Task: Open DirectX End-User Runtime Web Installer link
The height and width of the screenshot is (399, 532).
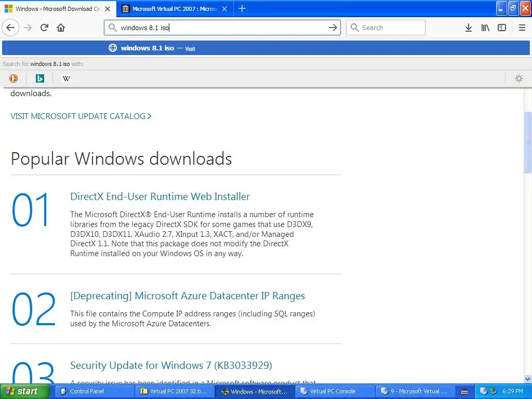Action: (160, 196)
